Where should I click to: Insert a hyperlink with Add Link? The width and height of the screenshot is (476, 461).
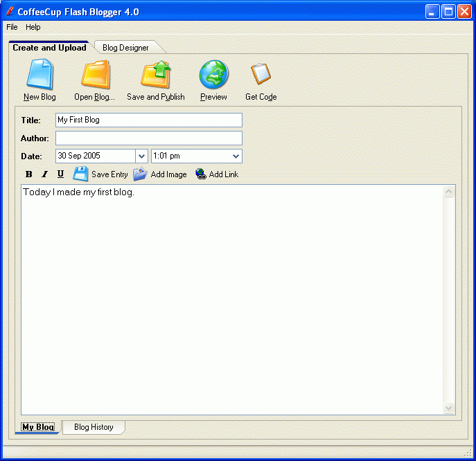click(x=201, y=174)
